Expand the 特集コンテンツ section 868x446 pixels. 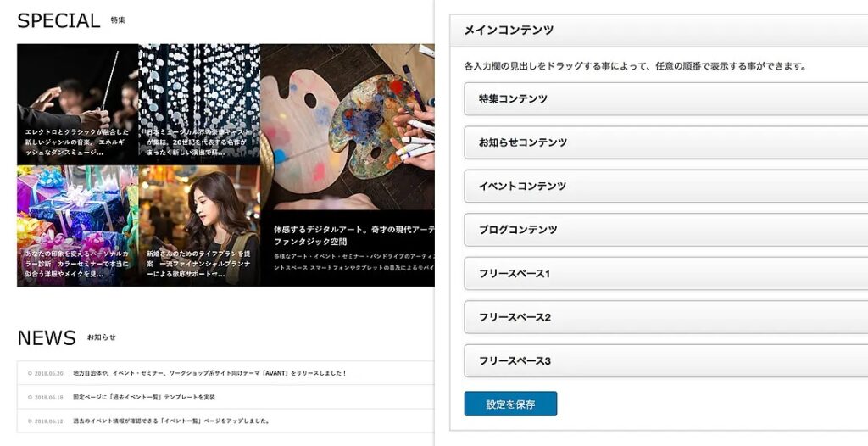point(666,98)
